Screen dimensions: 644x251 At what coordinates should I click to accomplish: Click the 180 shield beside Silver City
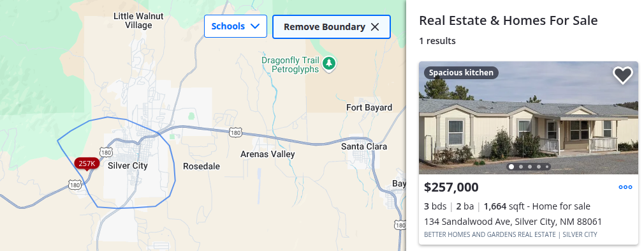(106, 153)
